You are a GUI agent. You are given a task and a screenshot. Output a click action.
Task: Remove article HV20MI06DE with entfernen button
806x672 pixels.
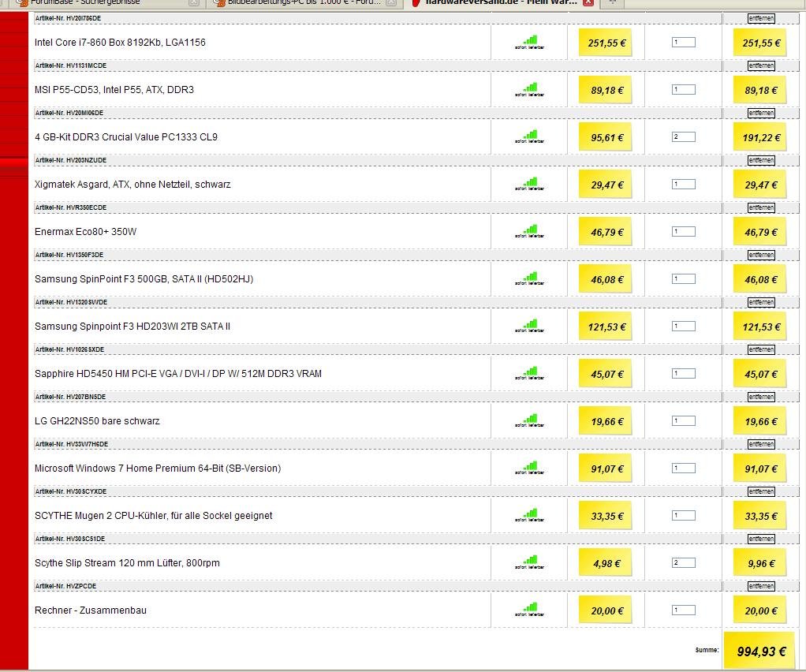click(761, 113)
